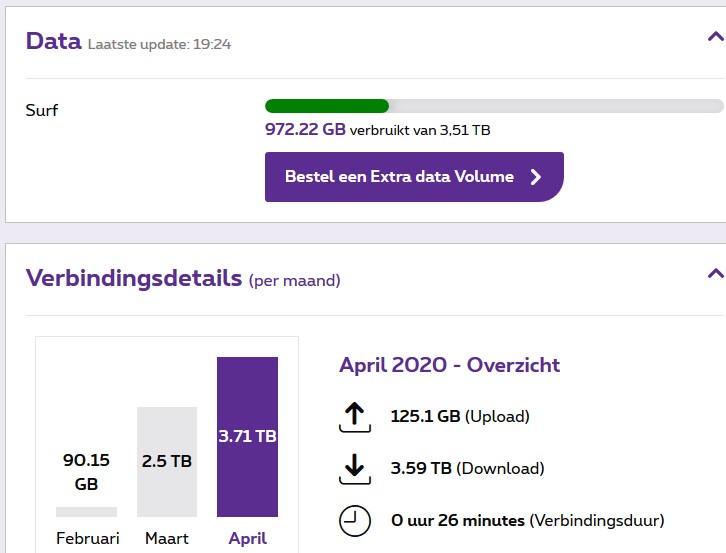Click the April month label

pyautogui.click(x=247, y=538)
